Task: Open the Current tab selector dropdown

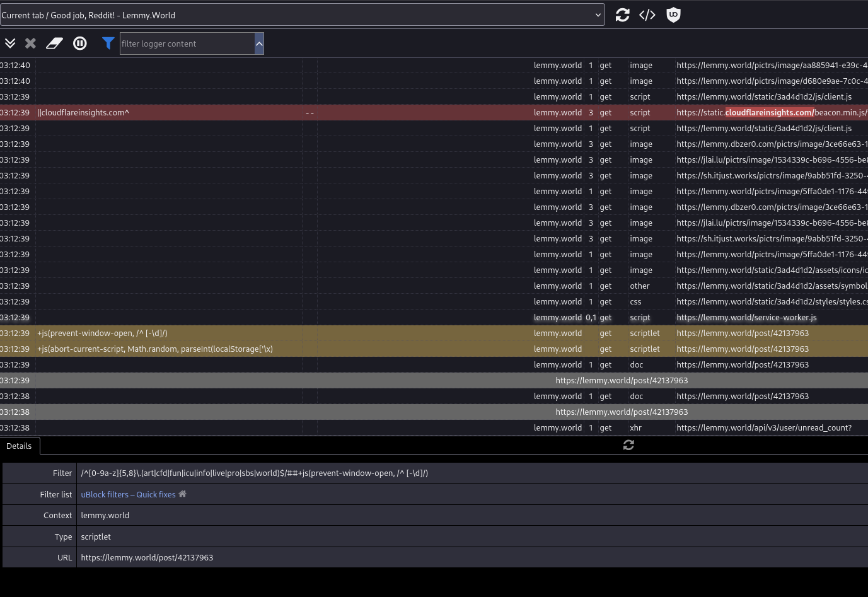Action: 303,15
